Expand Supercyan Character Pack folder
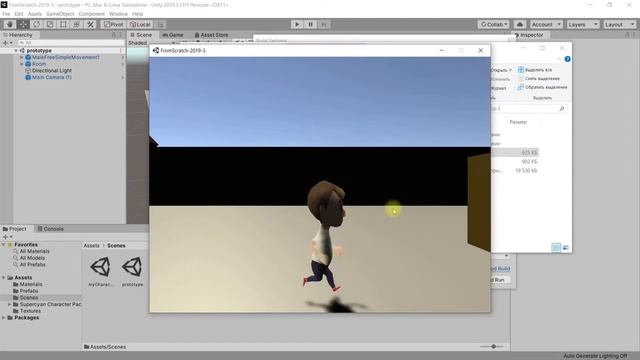This screenshot has width=640, height=360. coord(9,304)
